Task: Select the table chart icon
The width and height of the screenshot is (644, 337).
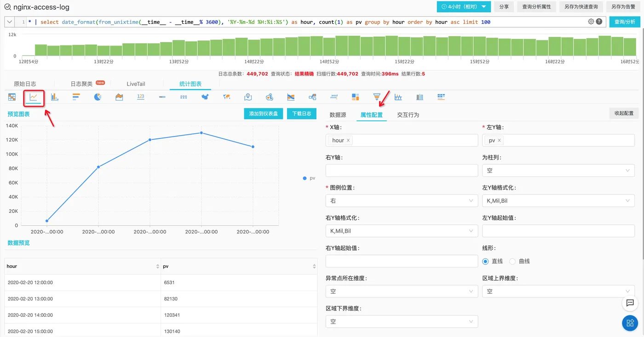Action: pos(12,97)
